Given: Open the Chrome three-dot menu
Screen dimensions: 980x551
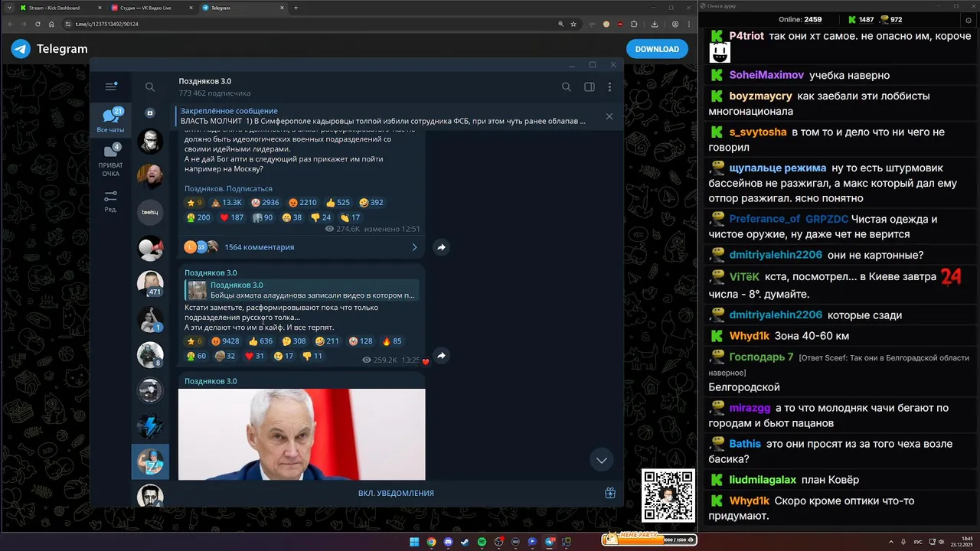Looking at the screenshot, I should tap(688, 24).
